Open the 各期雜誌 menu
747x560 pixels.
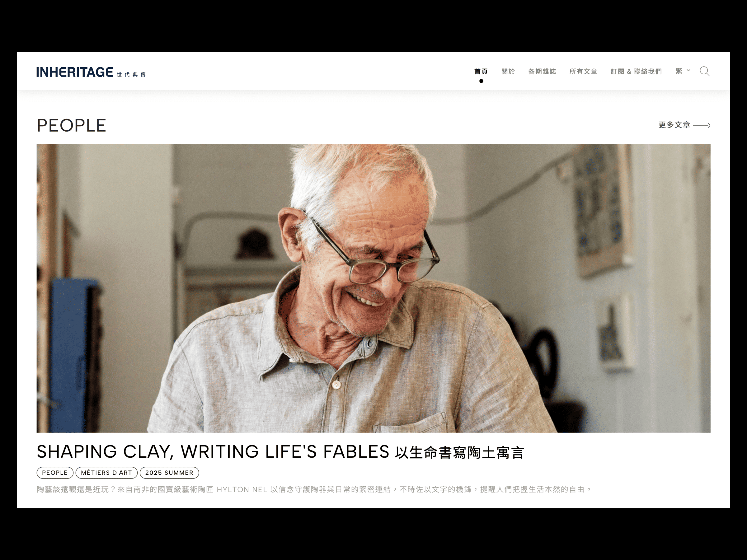point(542,71)
